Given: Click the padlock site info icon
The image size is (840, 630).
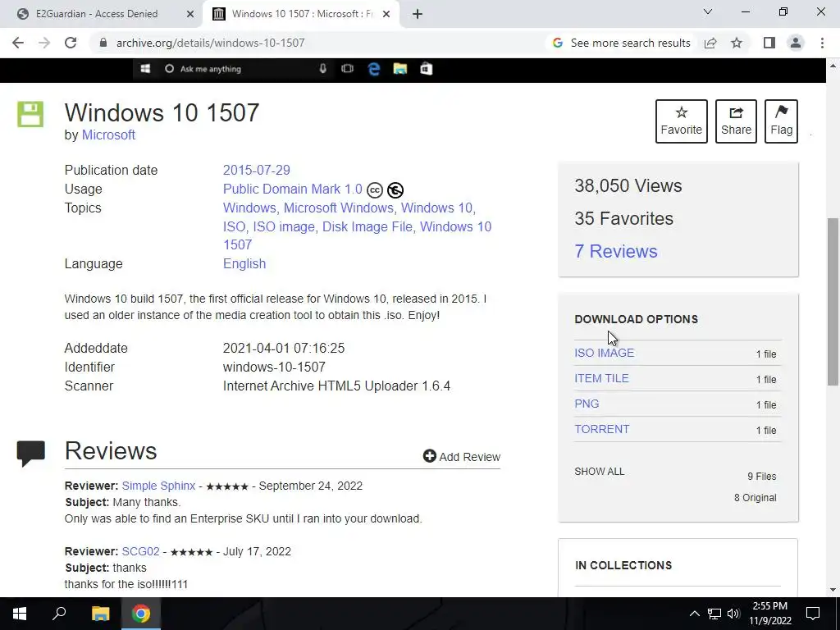Looking at the screenshot, I should point(103,43).
